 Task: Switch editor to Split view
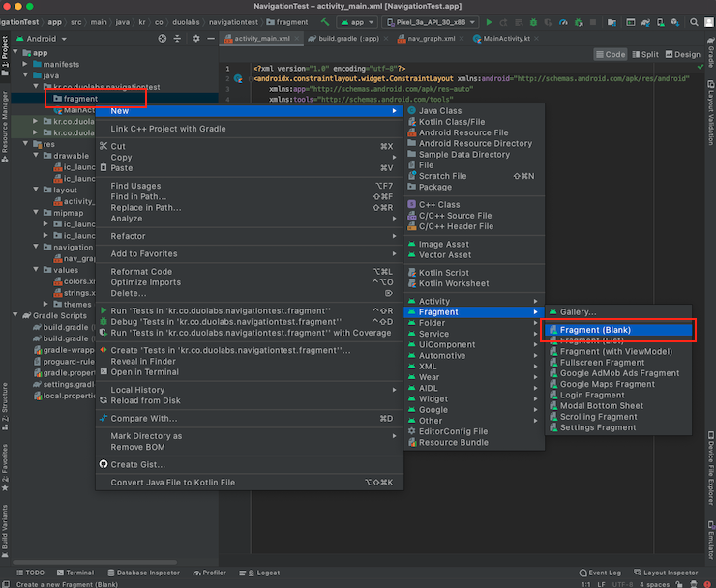645,54
